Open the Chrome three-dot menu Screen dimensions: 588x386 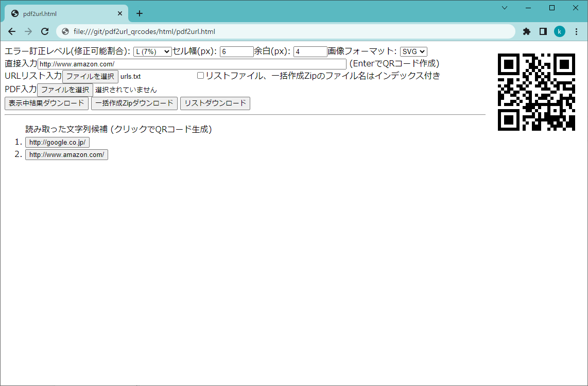tap(576, 31)
